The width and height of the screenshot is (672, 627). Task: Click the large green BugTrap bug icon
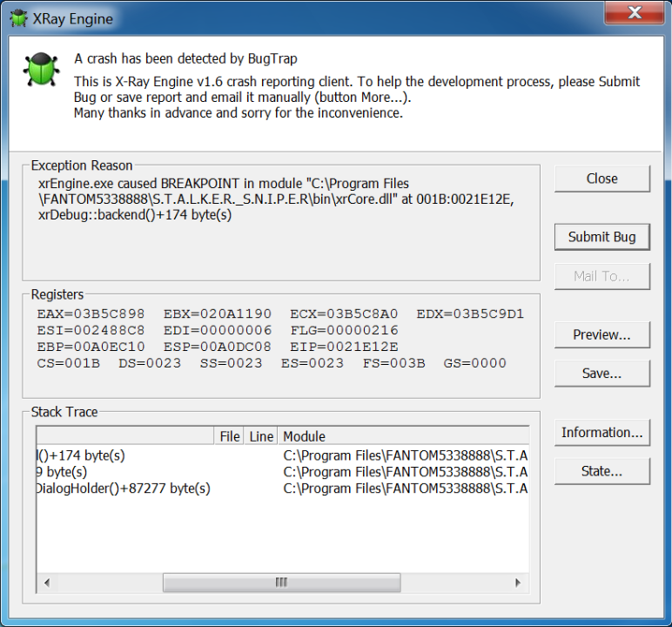(40, 69)
